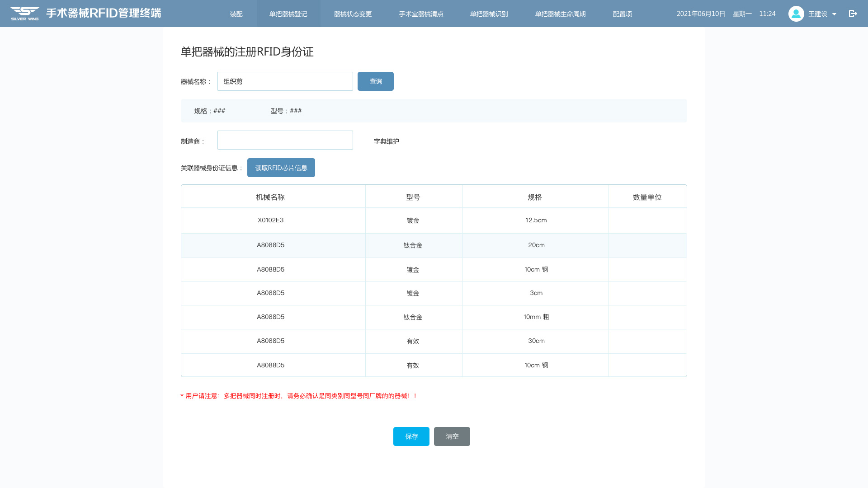
Task: Open the 字典维护 link
Action: coord(386,141)
